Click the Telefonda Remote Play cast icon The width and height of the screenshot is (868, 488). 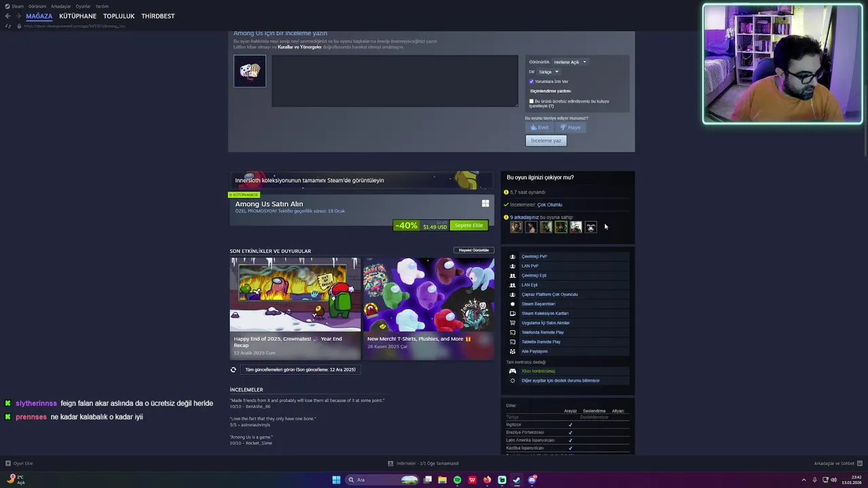513,333
